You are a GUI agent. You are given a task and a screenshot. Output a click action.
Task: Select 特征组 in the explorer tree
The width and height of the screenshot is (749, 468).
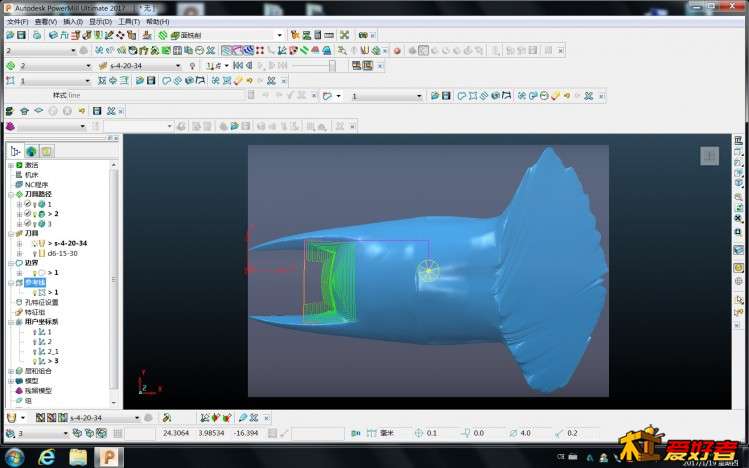tap(35, 312)
